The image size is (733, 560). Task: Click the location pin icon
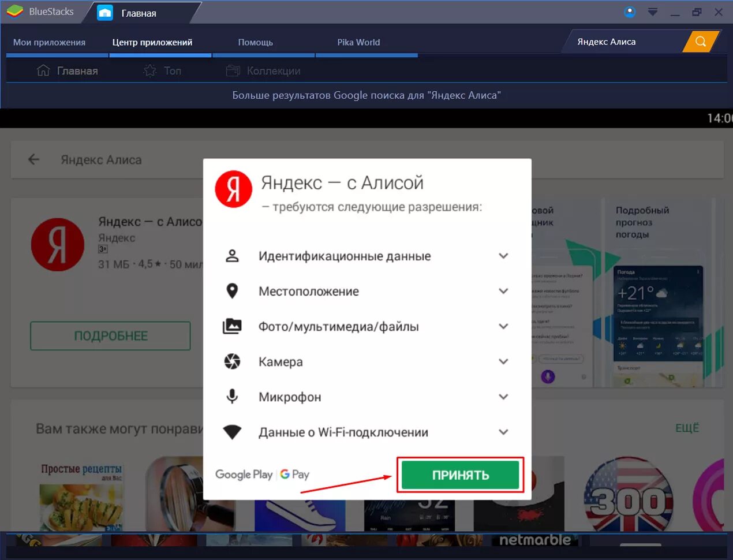coord(232,291)
